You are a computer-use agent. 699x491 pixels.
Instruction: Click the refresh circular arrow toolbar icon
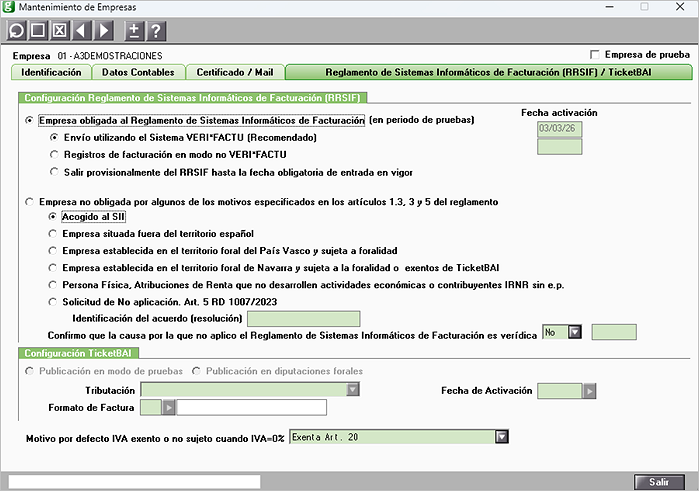(16, 31)
